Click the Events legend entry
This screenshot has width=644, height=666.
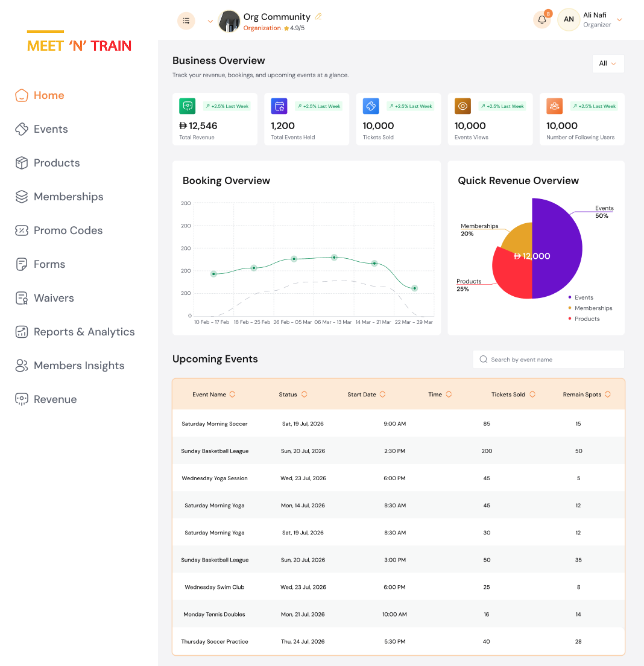tap(581, 297)
